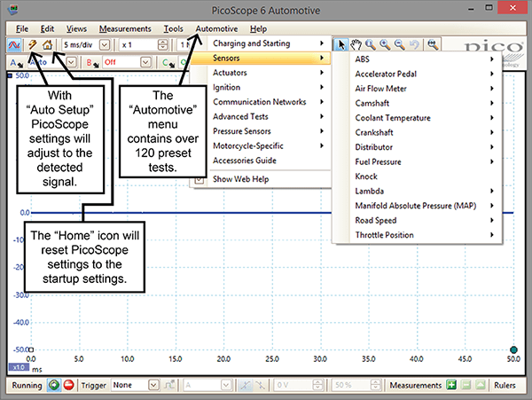532x400 pixels.
Task: Expand Lambda sensor tests
Action: [x=417, y=191]
